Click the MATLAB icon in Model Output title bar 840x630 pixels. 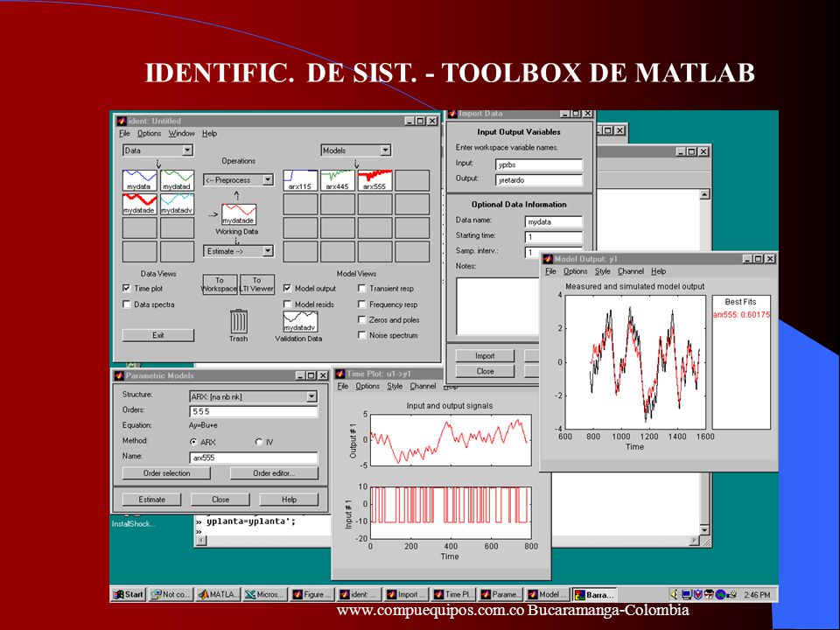(548, 259)
